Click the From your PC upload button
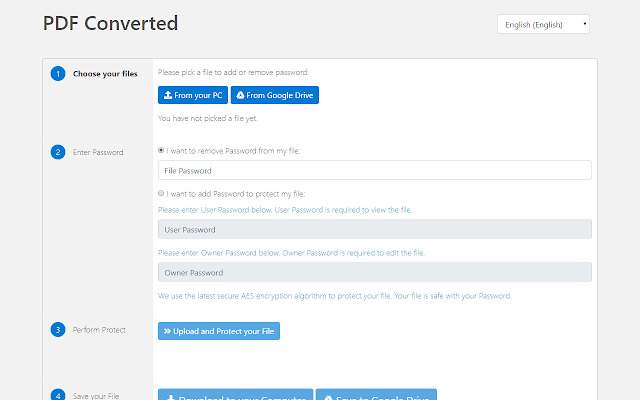 pyautogui.click(x=193, y=95)
